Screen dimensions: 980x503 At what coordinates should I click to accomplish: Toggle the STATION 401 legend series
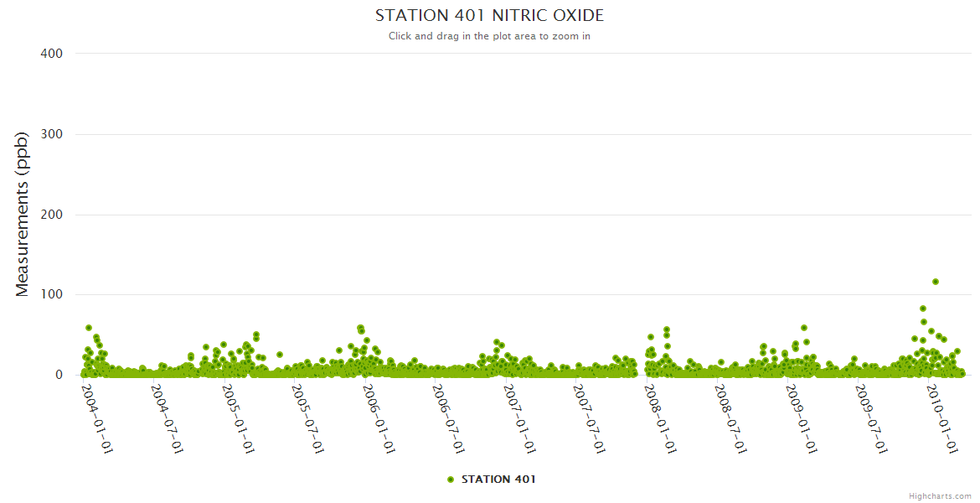coord(498,480)
